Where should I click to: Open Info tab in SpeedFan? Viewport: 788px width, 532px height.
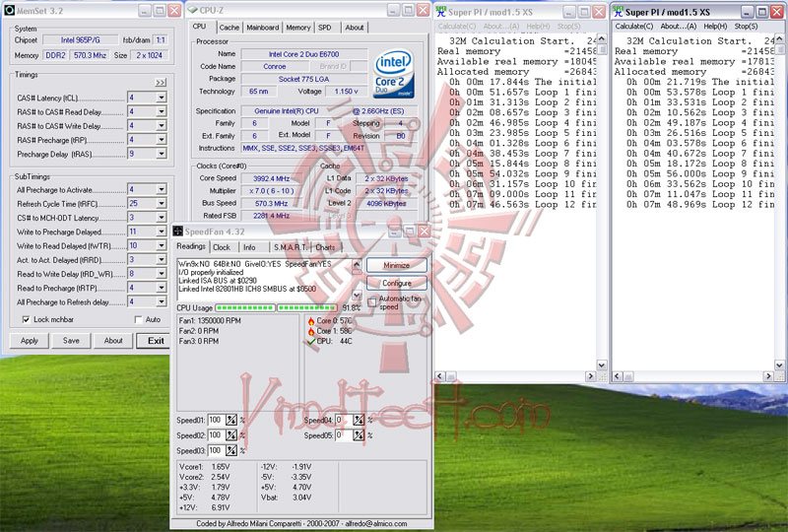tap(249, 247)
